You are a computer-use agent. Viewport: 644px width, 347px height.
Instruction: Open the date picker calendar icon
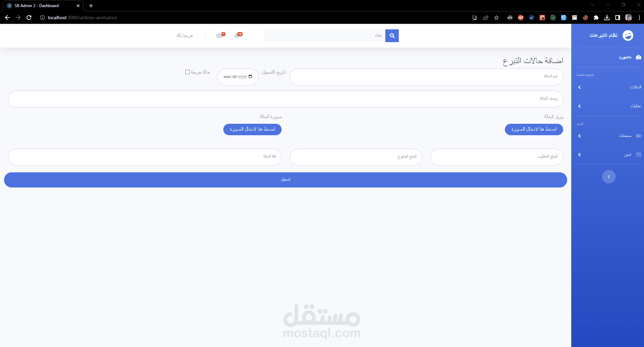click(x=250, y=77)
